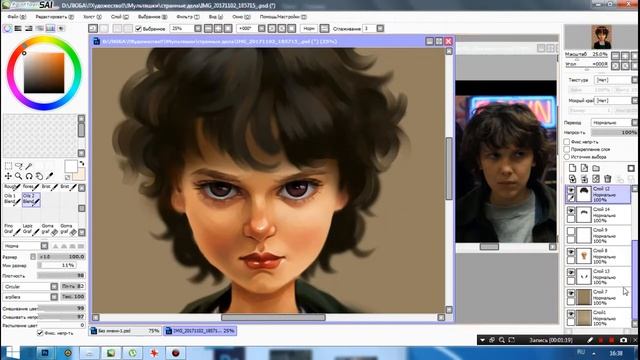Open the Текстура dropdown

click(616, 80)
